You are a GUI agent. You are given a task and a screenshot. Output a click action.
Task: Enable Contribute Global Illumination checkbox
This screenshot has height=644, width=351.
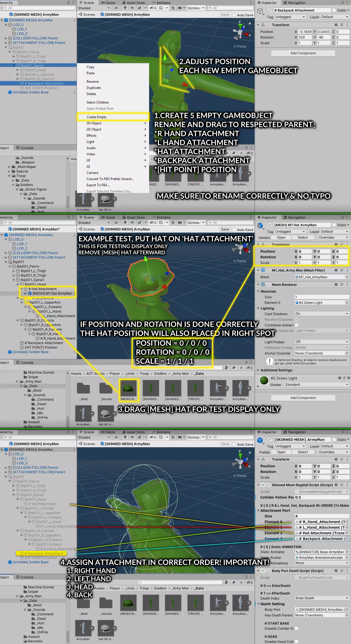coord(296,325)
